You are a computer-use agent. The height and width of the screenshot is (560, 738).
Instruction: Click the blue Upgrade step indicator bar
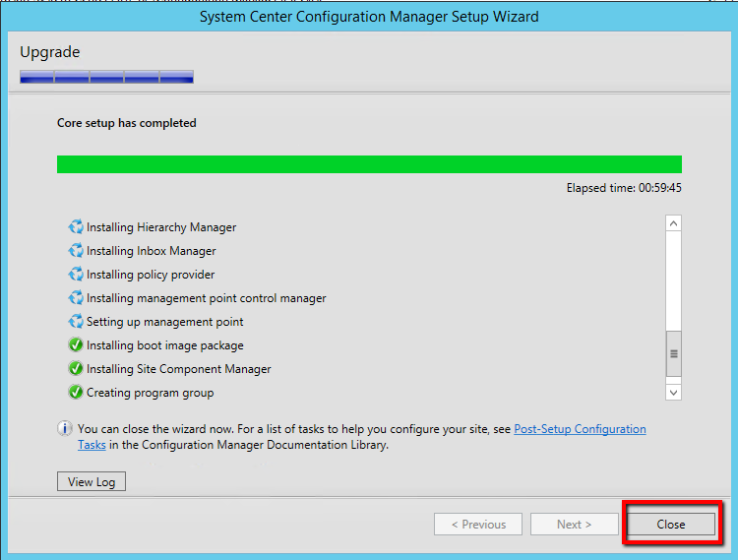click(106, 77)
